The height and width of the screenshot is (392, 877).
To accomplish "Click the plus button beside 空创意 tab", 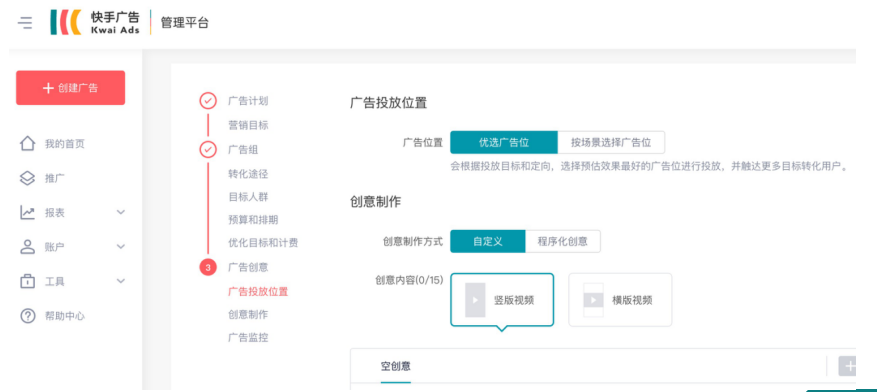I will coord(847,366).
